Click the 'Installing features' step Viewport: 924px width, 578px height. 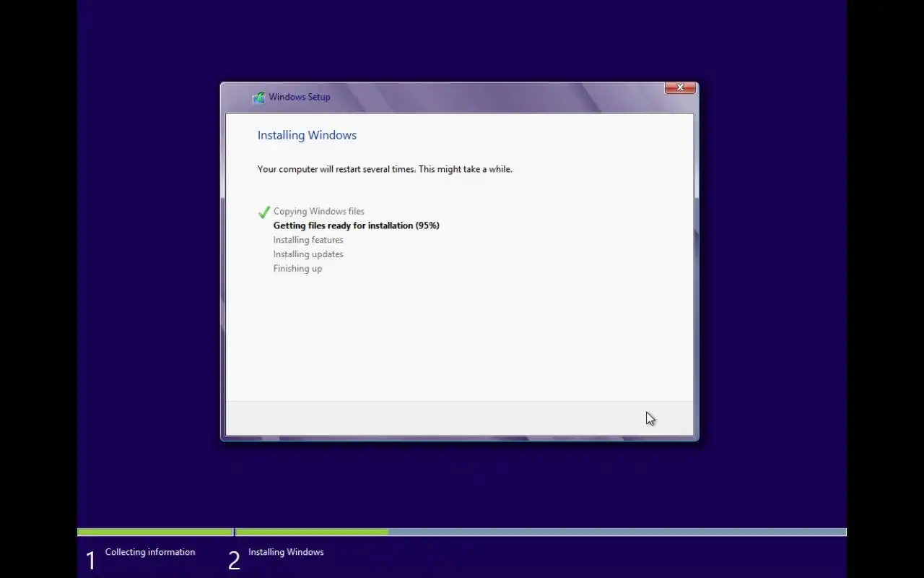click(x=308, y=240)
